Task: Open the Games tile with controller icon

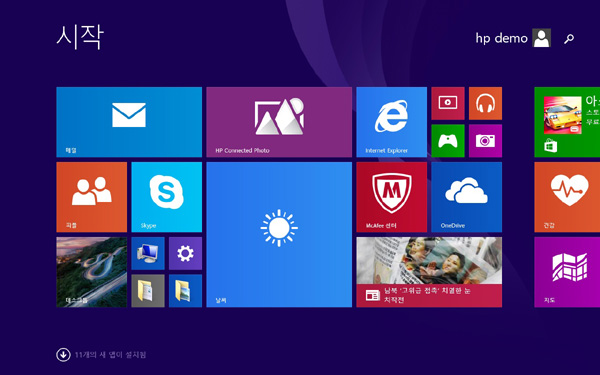Action: [x=448, y=141]
